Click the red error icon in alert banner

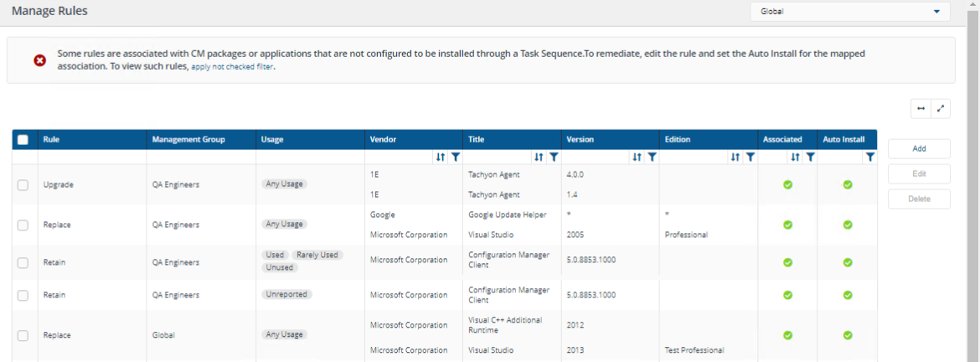(39, 60)
